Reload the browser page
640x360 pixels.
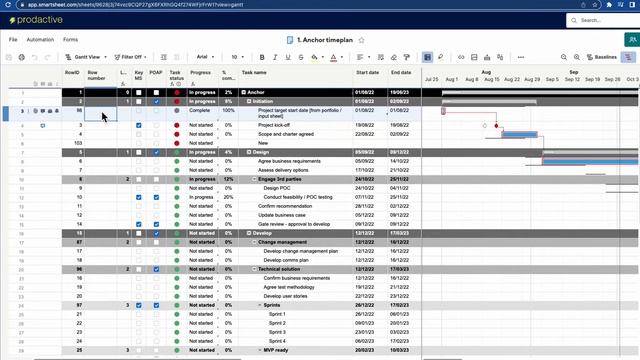(8, 4)
